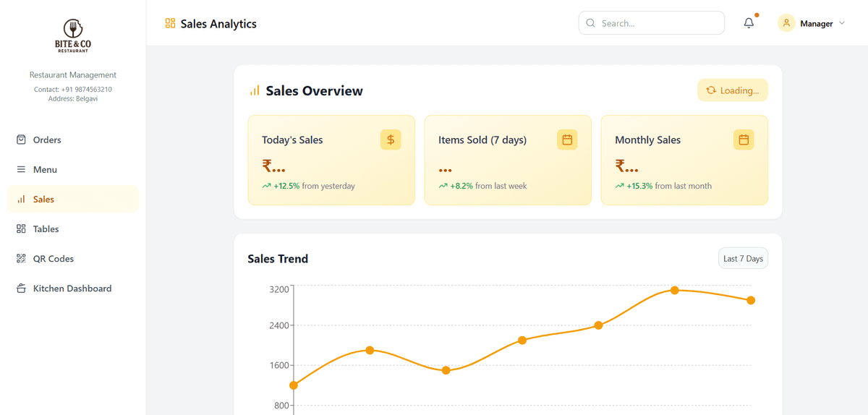Focus the Search input field
868x415 pixels.
point(658,23)
